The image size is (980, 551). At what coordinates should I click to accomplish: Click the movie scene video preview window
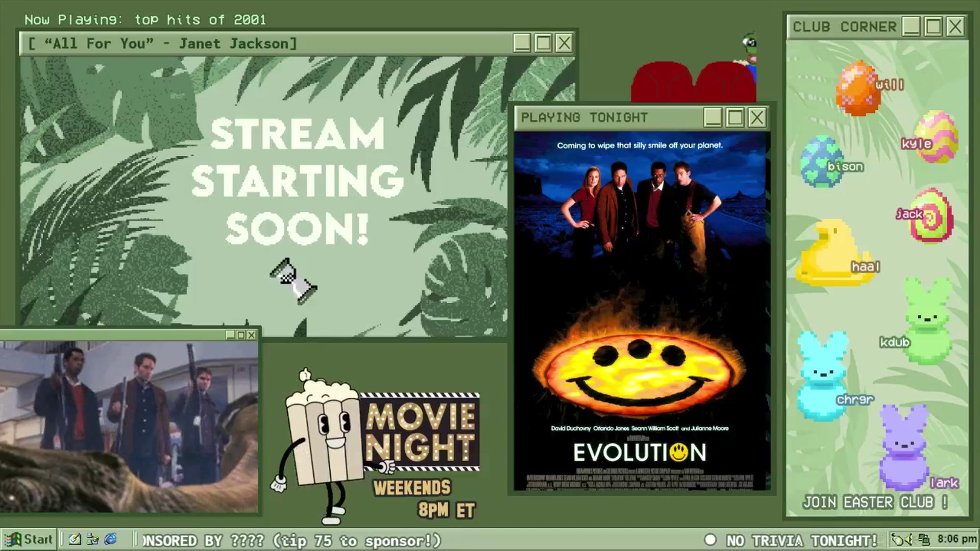click(x=129, y=427)
